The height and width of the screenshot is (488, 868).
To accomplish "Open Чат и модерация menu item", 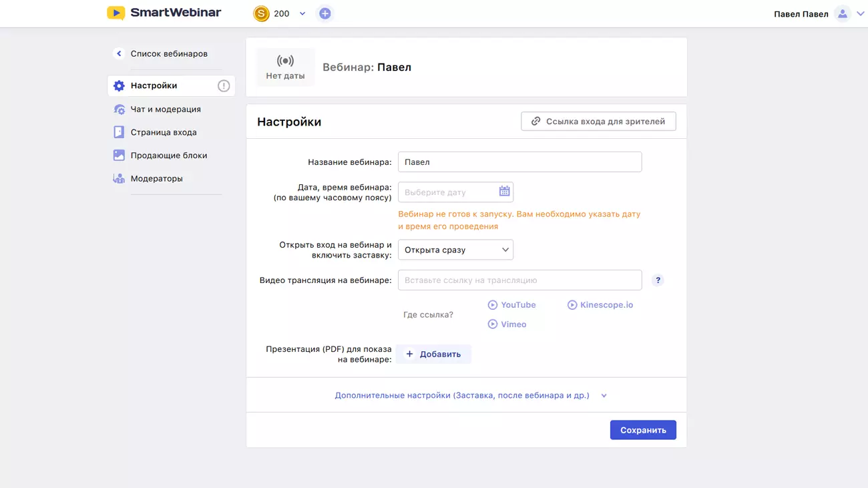I will pyautogui.click(x=165, y=109).
